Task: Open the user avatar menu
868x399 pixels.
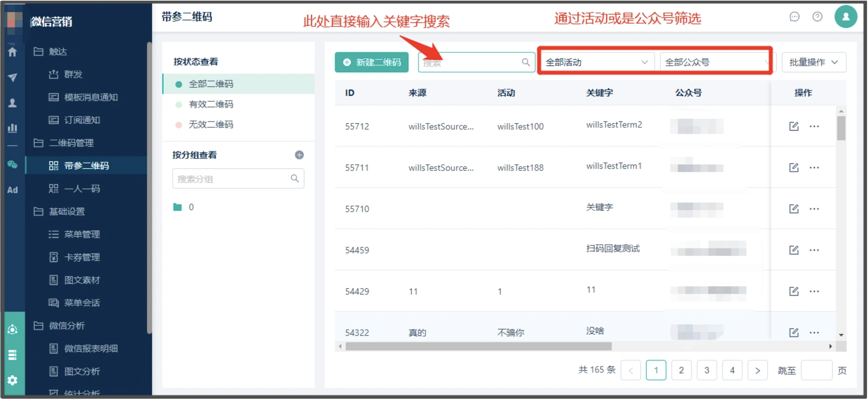Action: 846,16
